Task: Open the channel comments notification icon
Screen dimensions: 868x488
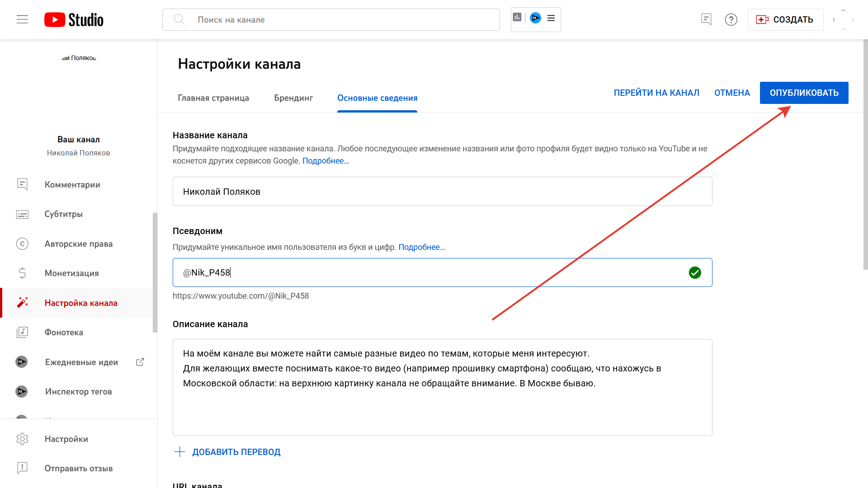Action: (706, 19)
